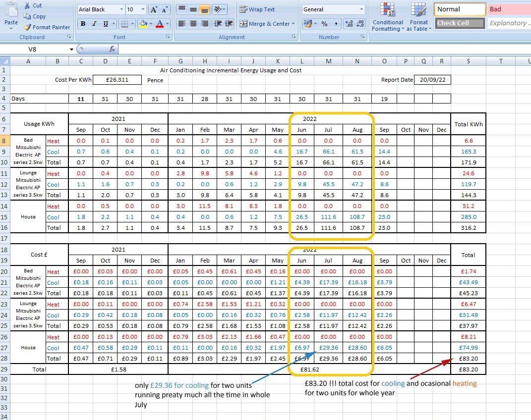
Task: Select the 316.2 Total KWh cell
Action: [x=469, y=228]
